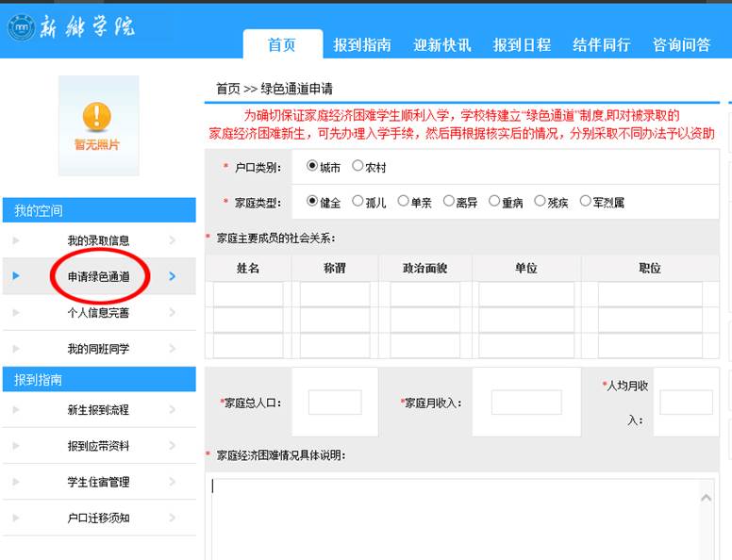Click the 家庭总人口 input box

click(x=335, y=403)
